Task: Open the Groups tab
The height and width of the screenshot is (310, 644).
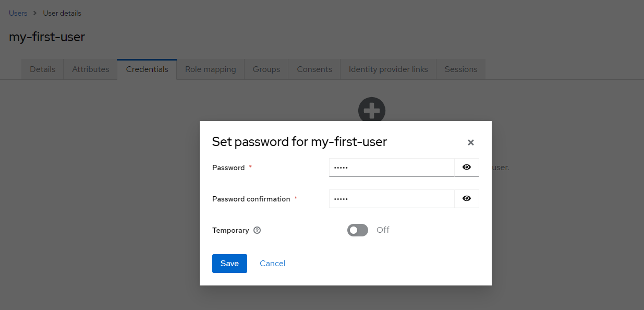Action: 266,69
